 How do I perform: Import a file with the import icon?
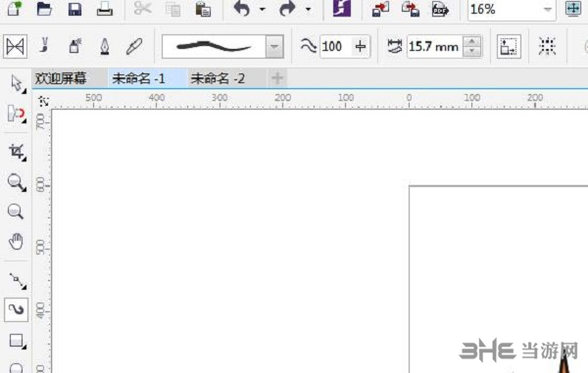coord(380,9)
